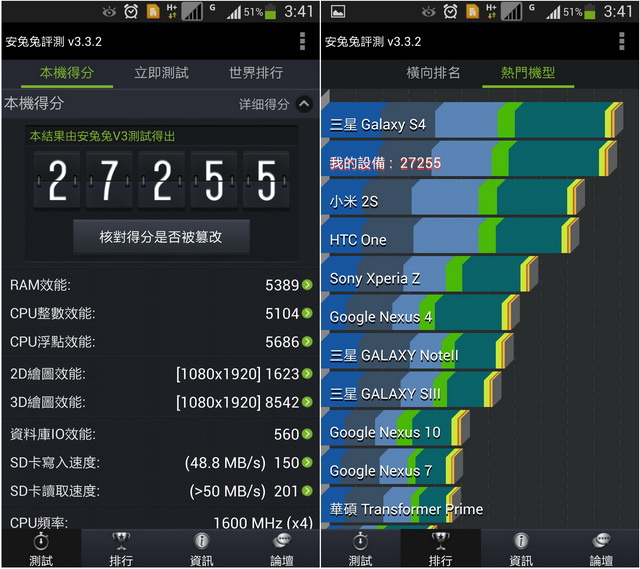The height and width of the screenshot is (569, 640).
Task: Switch to 世界排行 tab
Action: point(256,73)
